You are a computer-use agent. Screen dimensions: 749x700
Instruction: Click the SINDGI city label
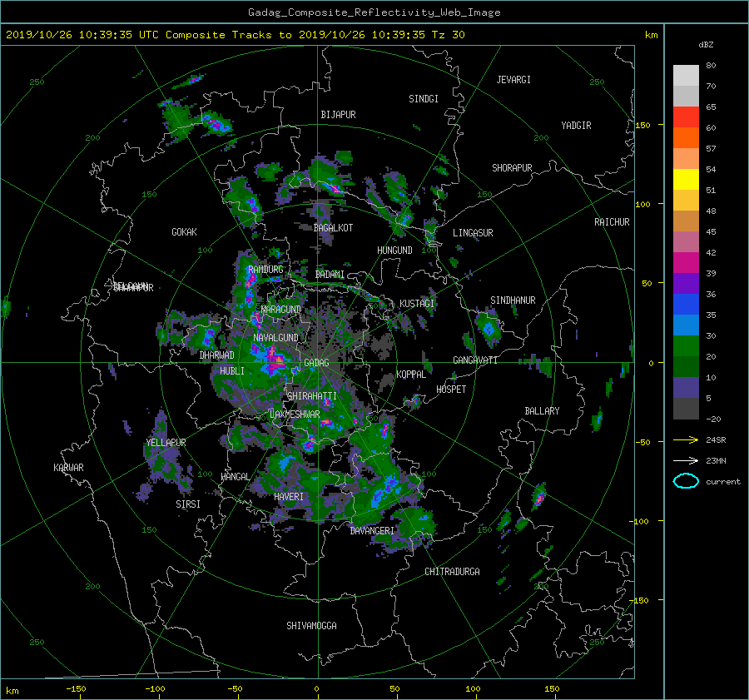(424, 99)
